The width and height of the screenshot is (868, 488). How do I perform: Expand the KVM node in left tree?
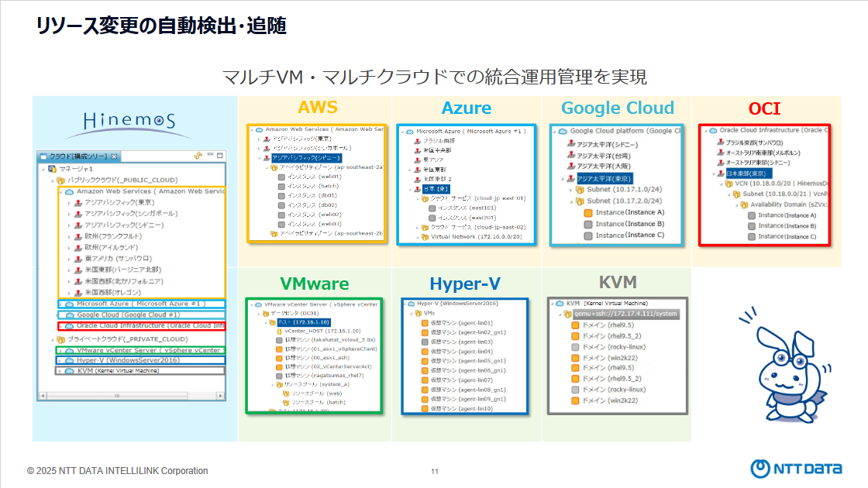61,371
